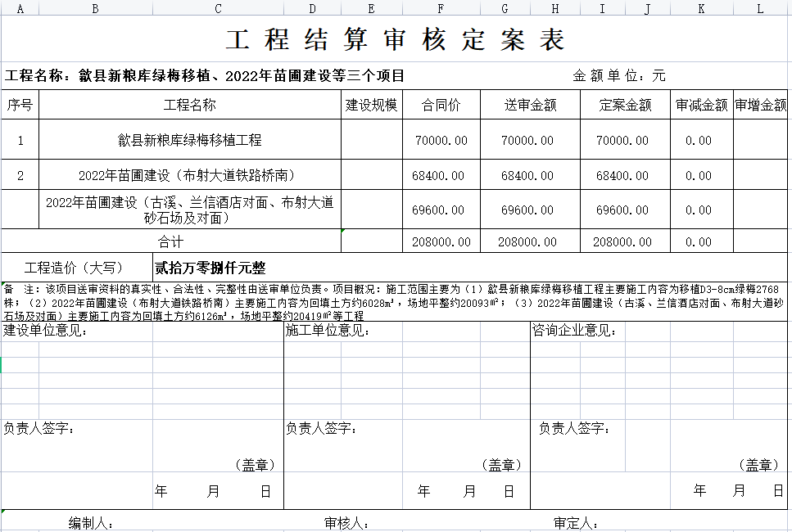Select 68400.00 in the 合同价 column
Viewport: 792px width, 532px height.
(441, 176)
